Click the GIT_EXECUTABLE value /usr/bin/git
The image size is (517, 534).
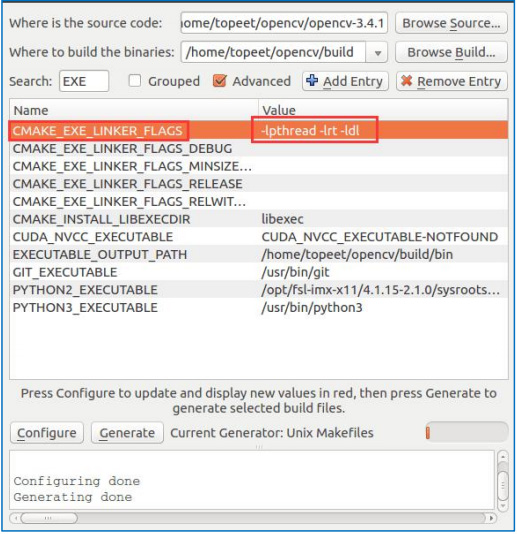pos(295,272)
